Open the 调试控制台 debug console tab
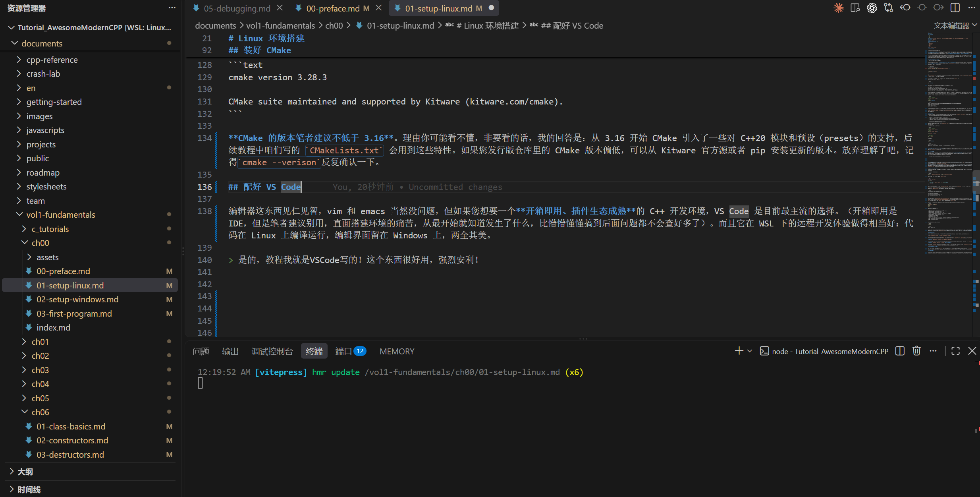 pos(272,352)
